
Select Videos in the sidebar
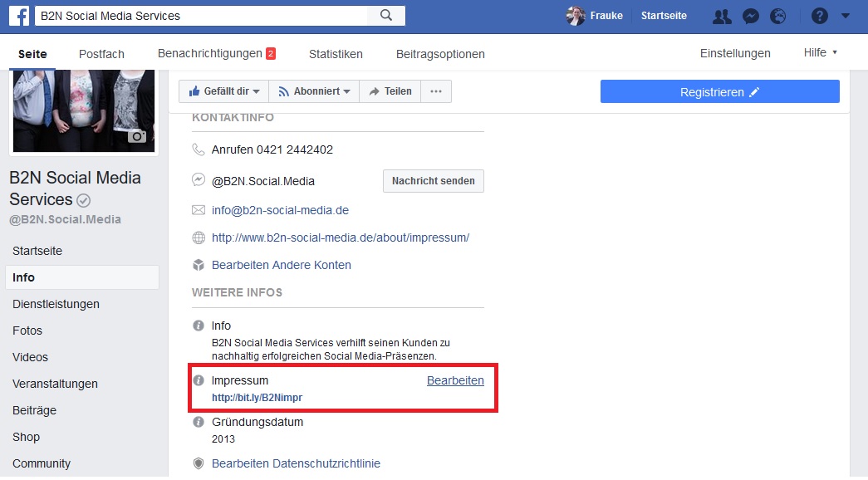click(x=30, y=357)
